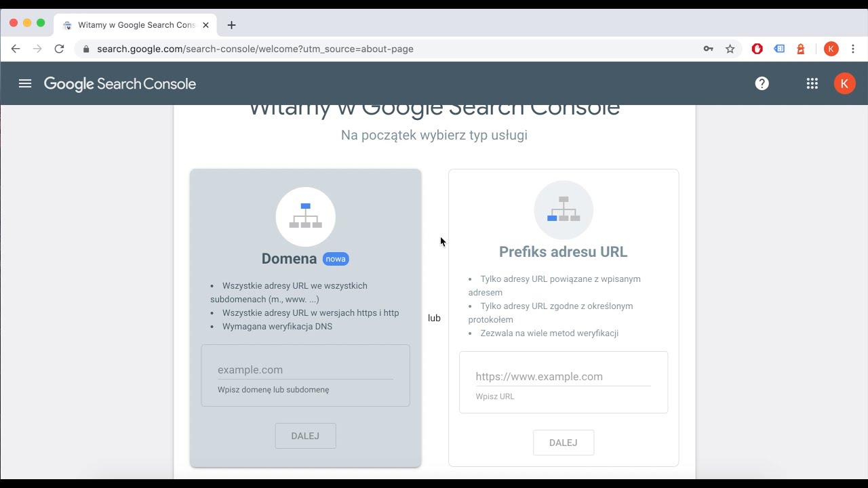This screenshot has height=488, width=868.
Task: Click the address bar URL
Action: tap(255, 49)
